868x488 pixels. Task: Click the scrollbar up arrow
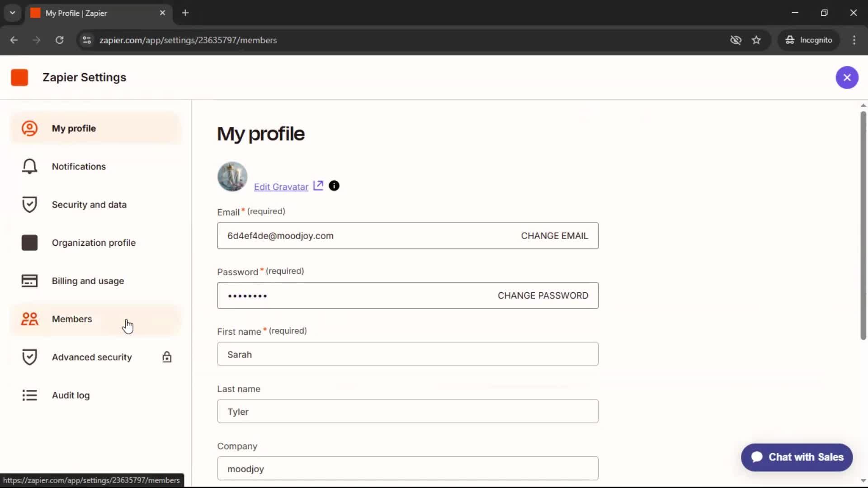tap(863, 105)
